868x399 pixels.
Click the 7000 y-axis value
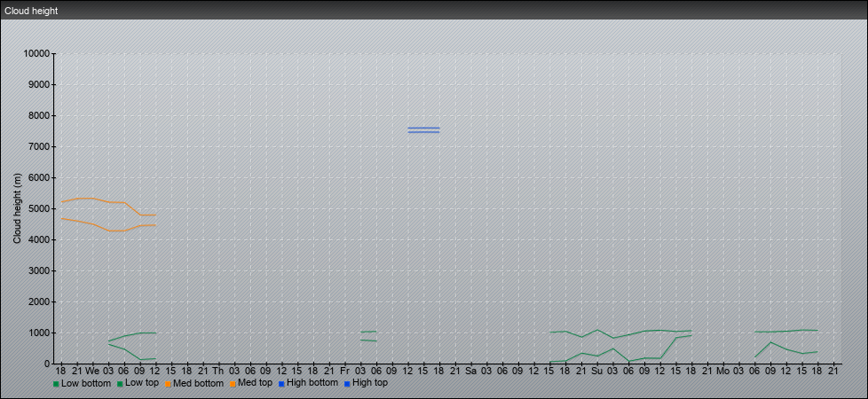(x=39, y=146)
